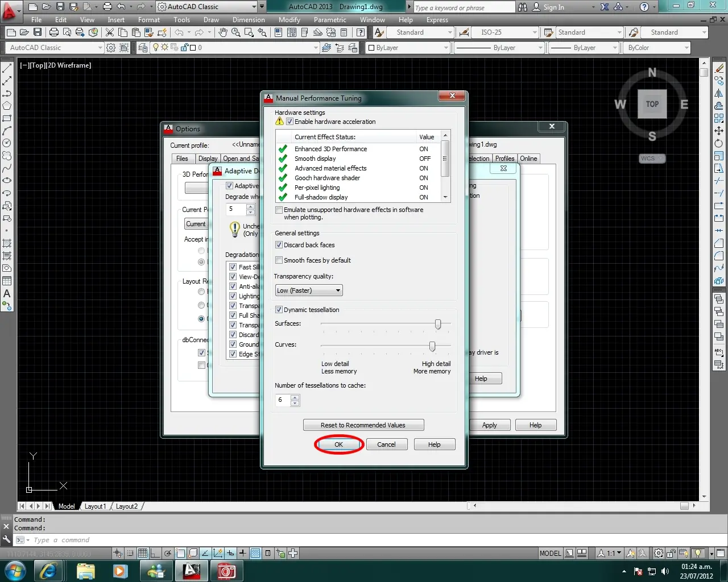This screenshot has height=582, width=728.
Task: Toggle Ortho Mode in status bar
Action: 155,553
